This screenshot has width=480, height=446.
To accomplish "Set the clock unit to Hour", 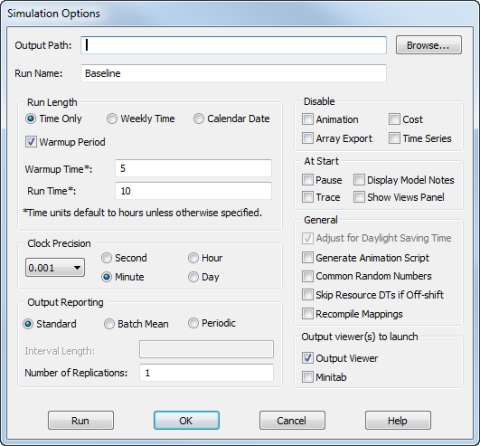I will (193, 258).
